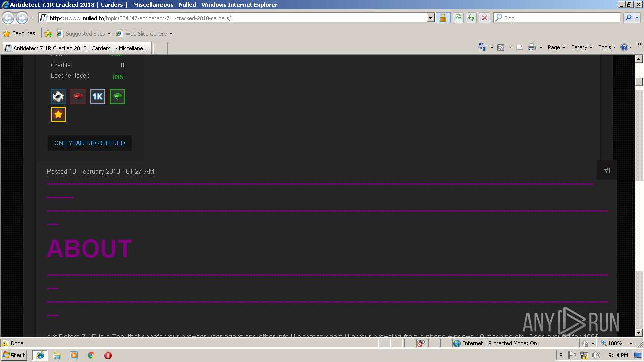Screen dimensions: 644x362
Task: Click the ABOUT heading text
Action: point(89,249)
